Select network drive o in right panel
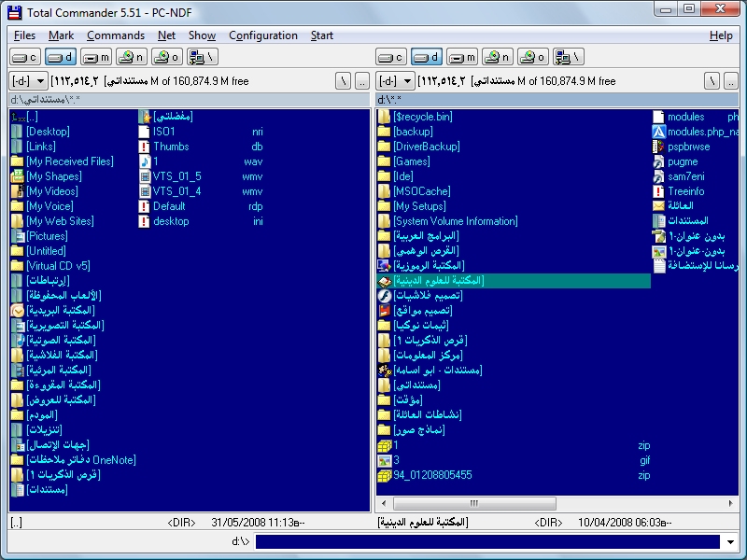747x560 pixels. [x=533, y=57]
